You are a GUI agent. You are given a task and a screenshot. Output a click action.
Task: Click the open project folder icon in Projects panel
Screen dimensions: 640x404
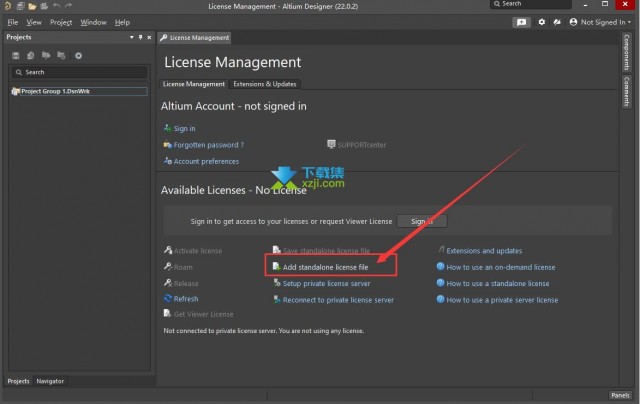pyautogui.click(x=46, y=55)
